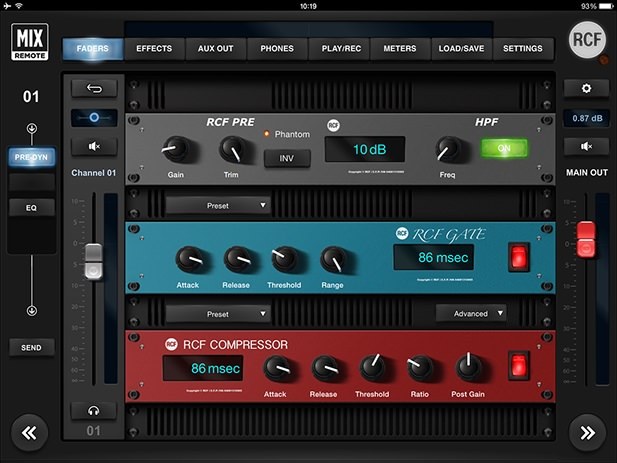Click the compressor Threshold knob

(x=375, y=367)
